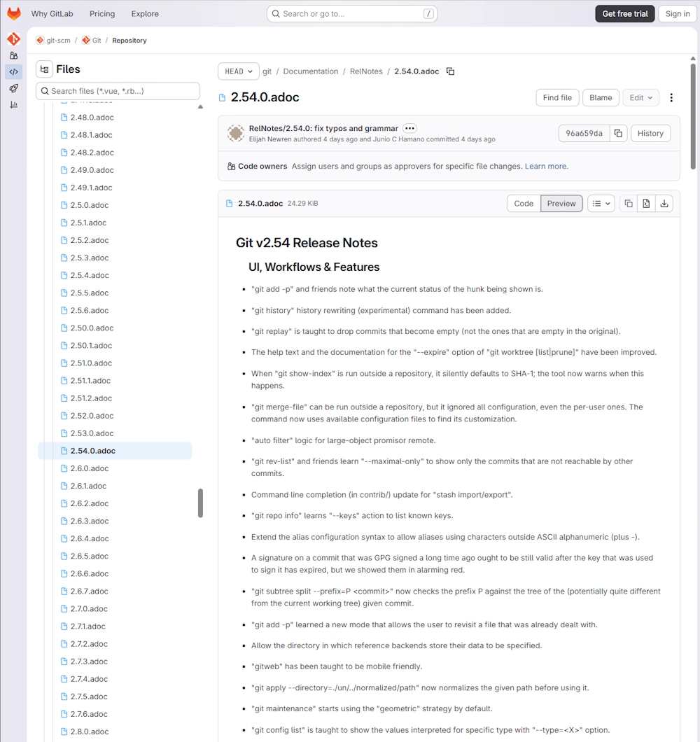Image resolution: width=700 pixels, height=742 pixels.
Task: Open the Analyze chart icon in the sidebar
Action: tap(13, 105)
